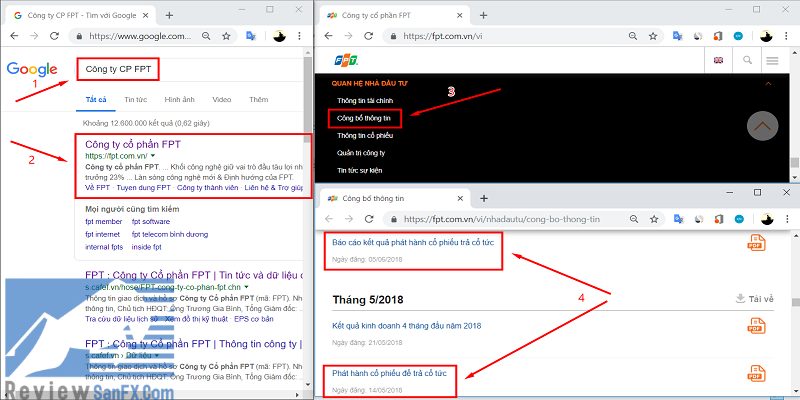Open new tab in 'Công ty cổ phần FPT' window
The height and width of the screenshot is (400, 800).
click(484, 15)
